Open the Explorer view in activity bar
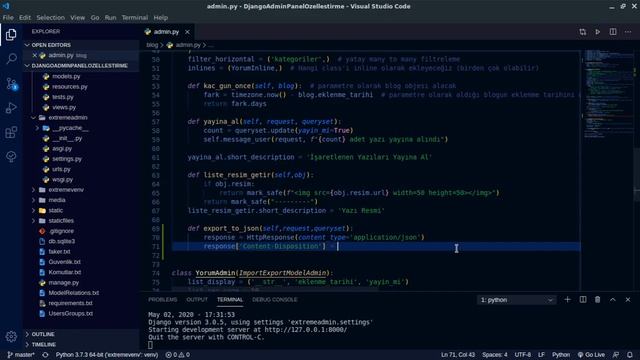Image resolution: width=640 pixels, height=360 pixels. [x=11, y=35]
